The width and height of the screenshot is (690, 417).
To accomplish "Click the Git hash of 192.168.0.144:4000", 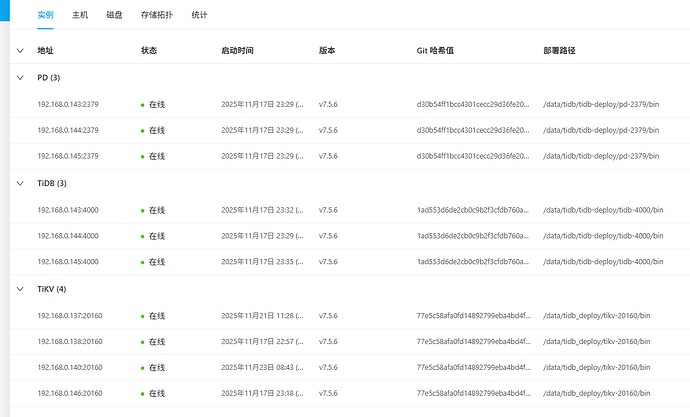I will pyautogui.click(x=473, y=236).
